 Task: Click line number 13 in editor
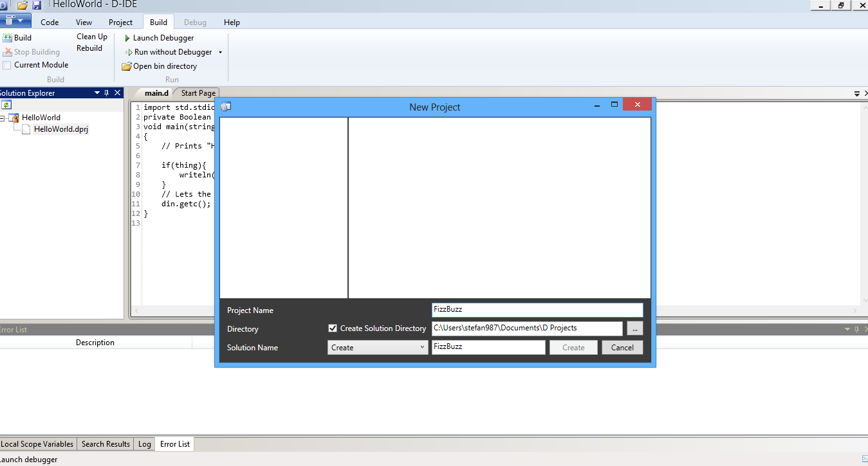point(136,223)
